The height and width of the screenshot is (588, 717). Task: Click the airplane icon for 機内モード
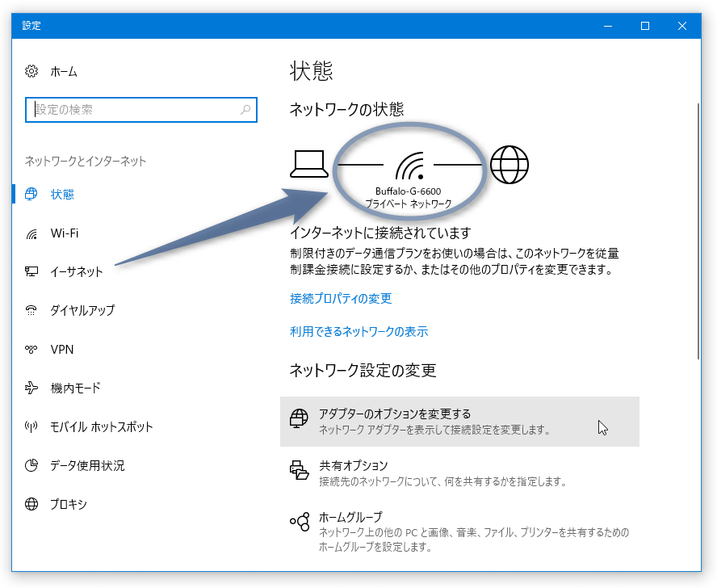[x=31, y=388]
